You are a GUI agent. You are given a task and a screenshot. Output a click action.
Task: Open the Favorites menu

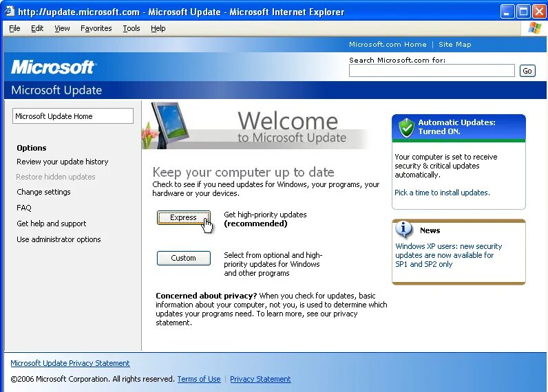pos(96,28)
